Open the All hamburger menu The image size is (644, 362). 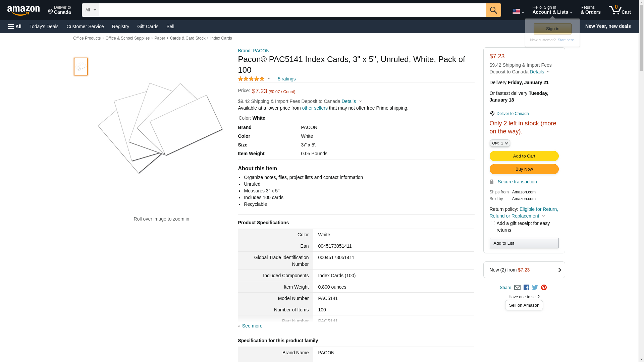point(15,26)
